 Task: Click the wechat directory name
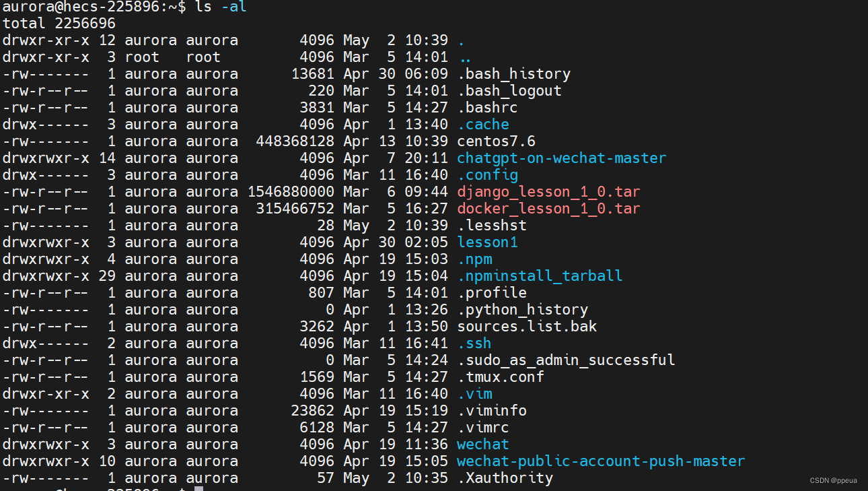click(483, 445)
